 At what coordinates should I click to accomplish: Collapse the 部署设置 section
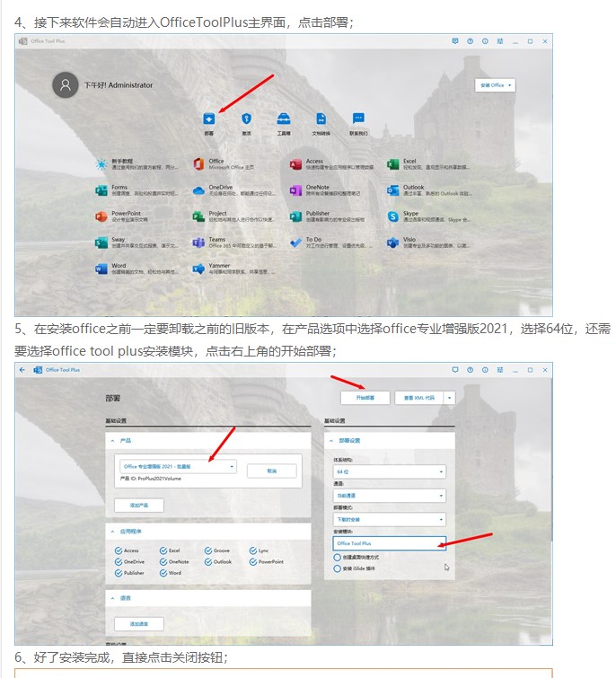[x=331, y=441]
